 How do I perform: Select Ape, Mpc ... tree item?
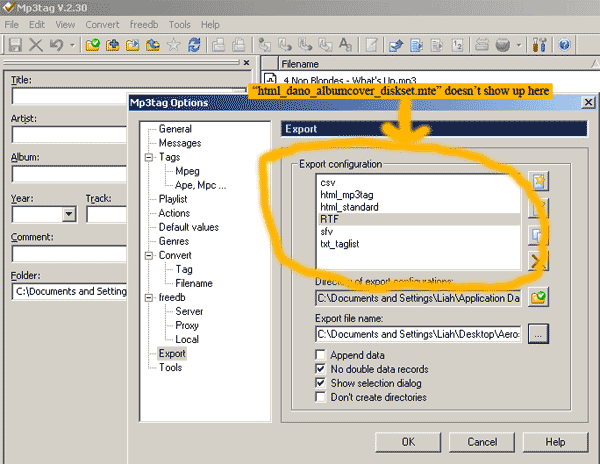200,185
